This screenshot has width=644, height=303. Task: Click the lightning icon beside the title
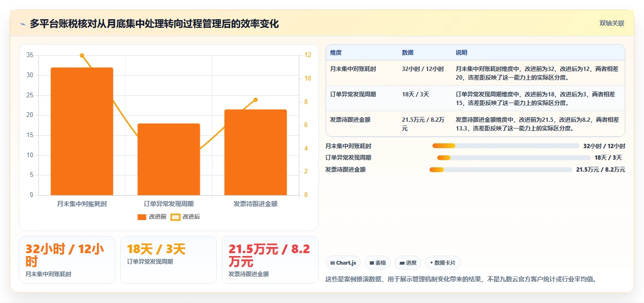point(23,24)
